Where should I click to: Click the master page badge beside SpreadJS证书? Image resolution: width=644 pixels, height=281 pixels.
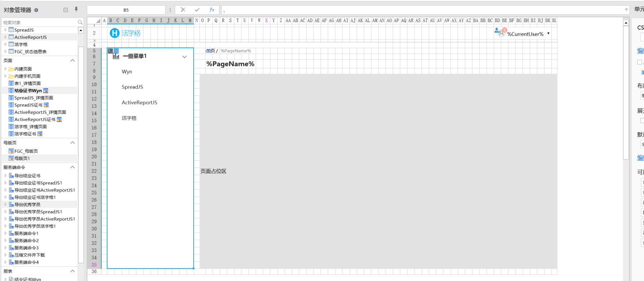click(x=46, y=105)
